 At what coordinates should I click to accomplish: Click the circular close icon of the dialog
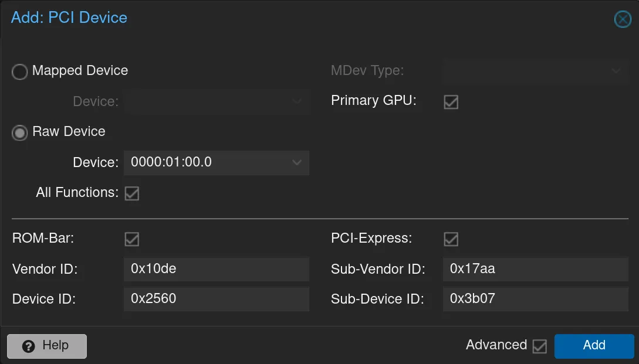pyautogui.click(x=623, y=19)
